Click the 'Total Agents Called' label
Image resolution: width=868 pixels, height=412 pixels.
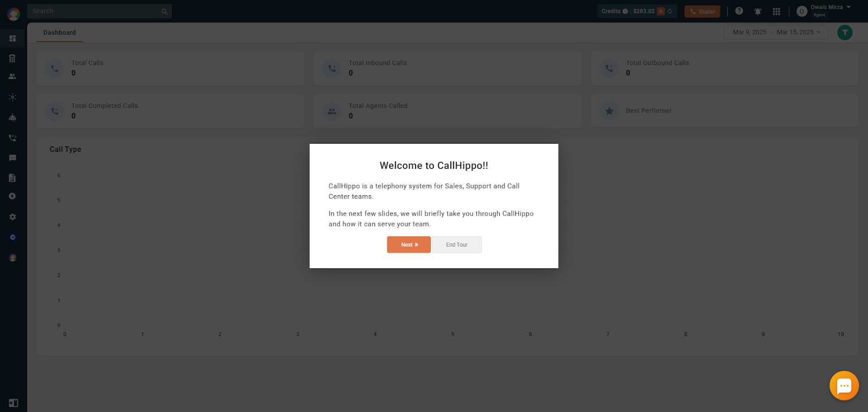pyautogui.click(x=378, y=106)
